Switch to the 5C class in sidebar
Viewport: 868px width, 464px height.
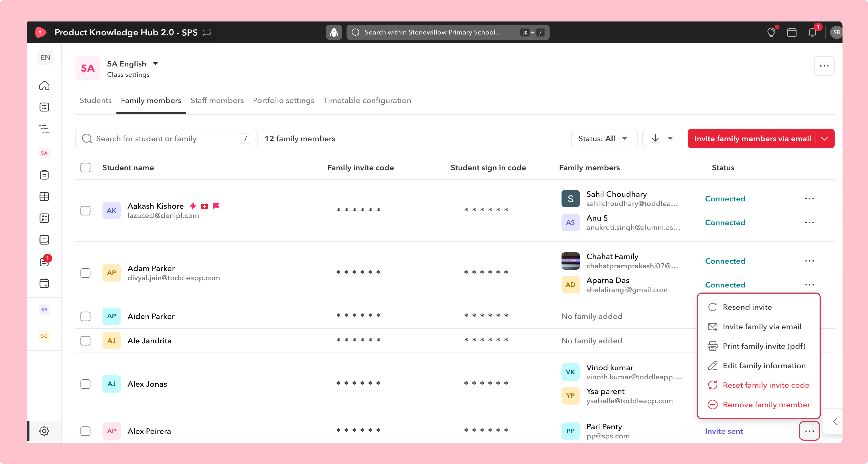tap(44, 336)
